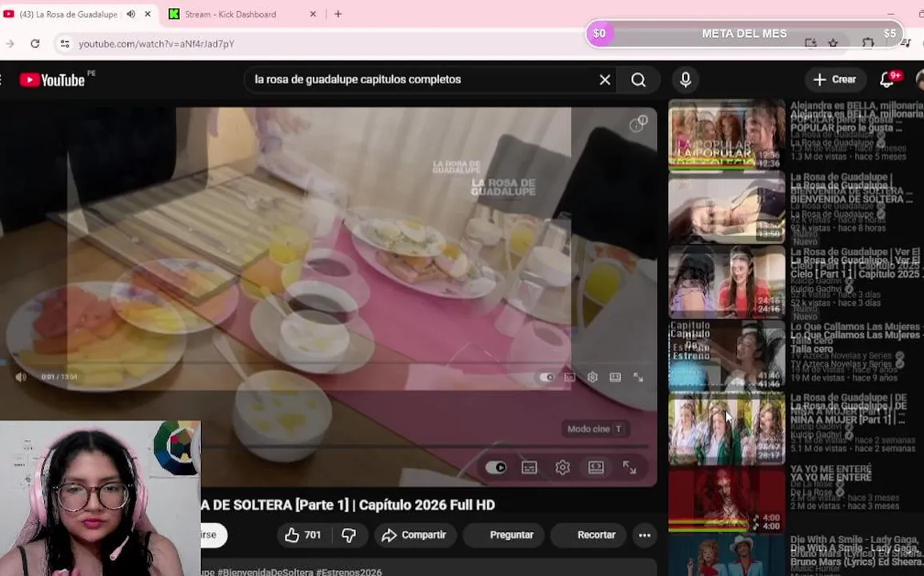This screenshot has width=924, height=576.
Task: Open the Talla cero video thumbnail 41:46
Action: pyautogui.click(x=726, y=355)
